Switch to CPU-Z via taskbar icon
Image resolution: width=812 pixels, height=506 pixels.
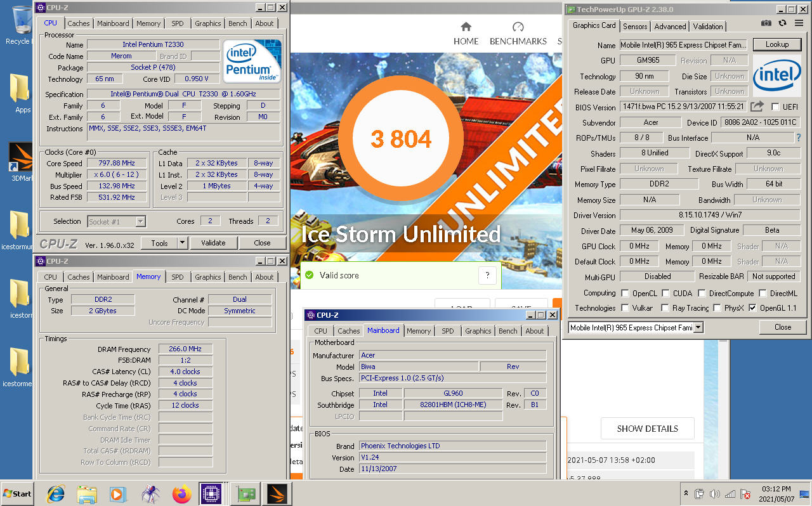click(x=211, y=493)
